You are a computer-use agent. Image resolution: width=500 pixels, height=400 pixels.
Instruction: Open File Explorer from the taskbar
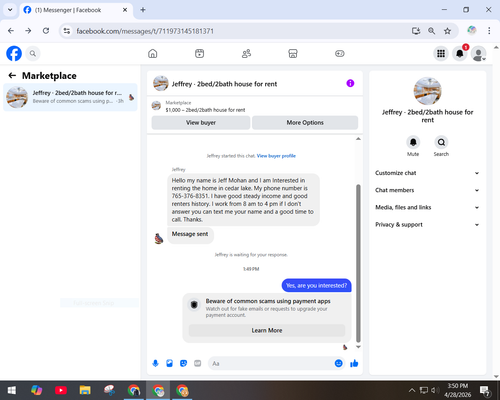click(x=85, y=390)
